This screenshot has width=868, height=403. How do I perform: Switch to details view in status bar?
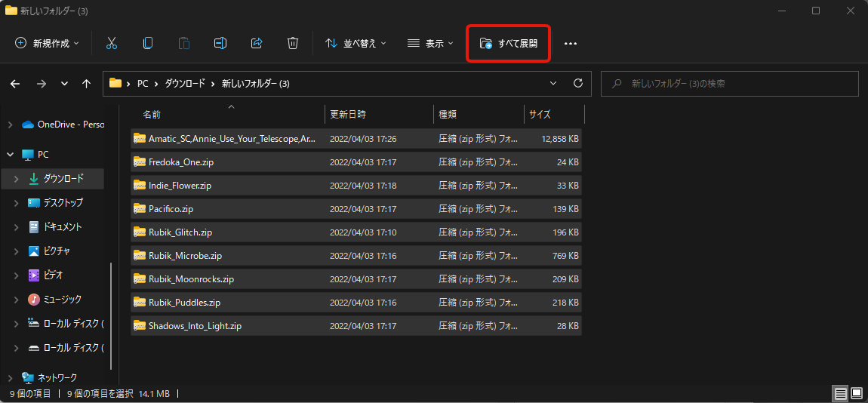point(840,394)
